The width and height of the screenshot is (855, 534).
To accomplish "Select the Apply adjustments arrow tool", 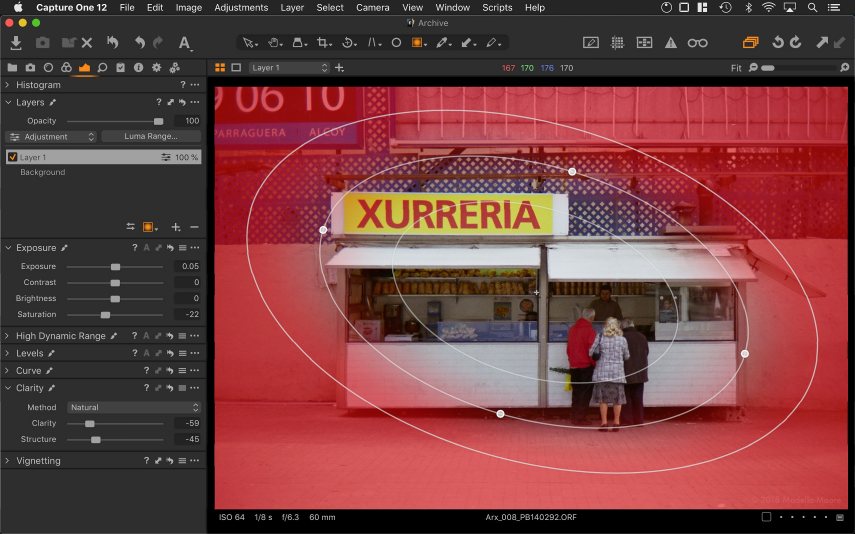I will click(x=468, y=43).
